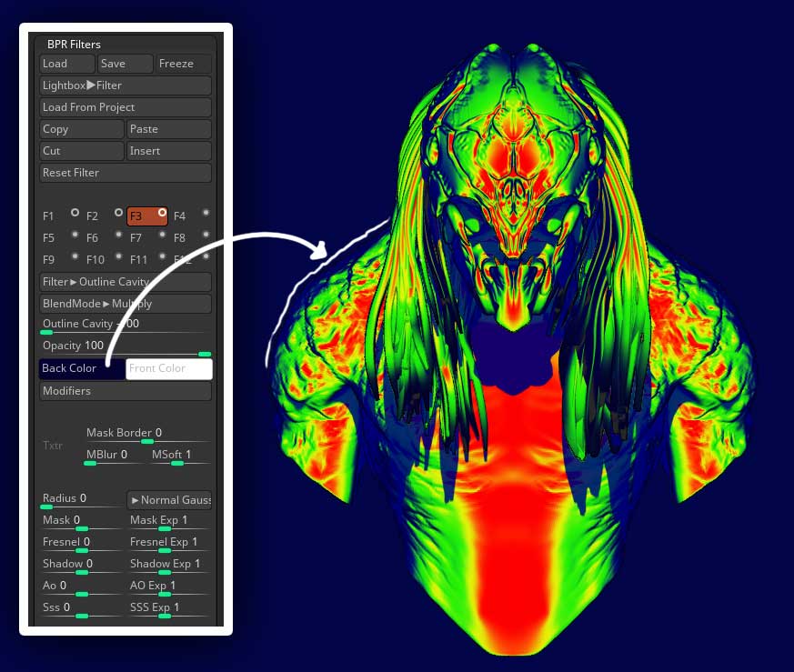
Task: Expand the Modifiers section
Action: coord(126,391)
